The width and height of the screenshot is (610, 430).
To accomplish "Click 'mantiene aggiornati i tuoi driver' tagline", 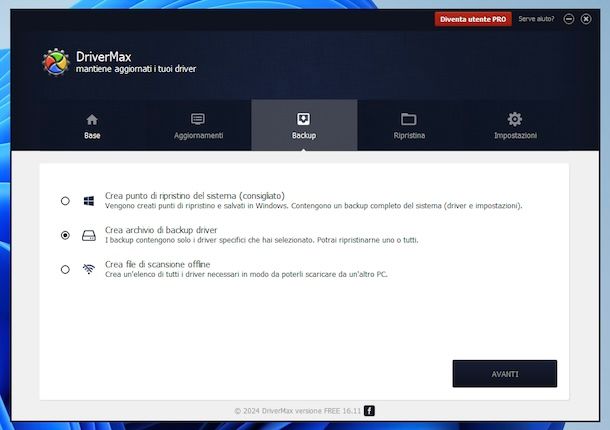I will [136, 69].
